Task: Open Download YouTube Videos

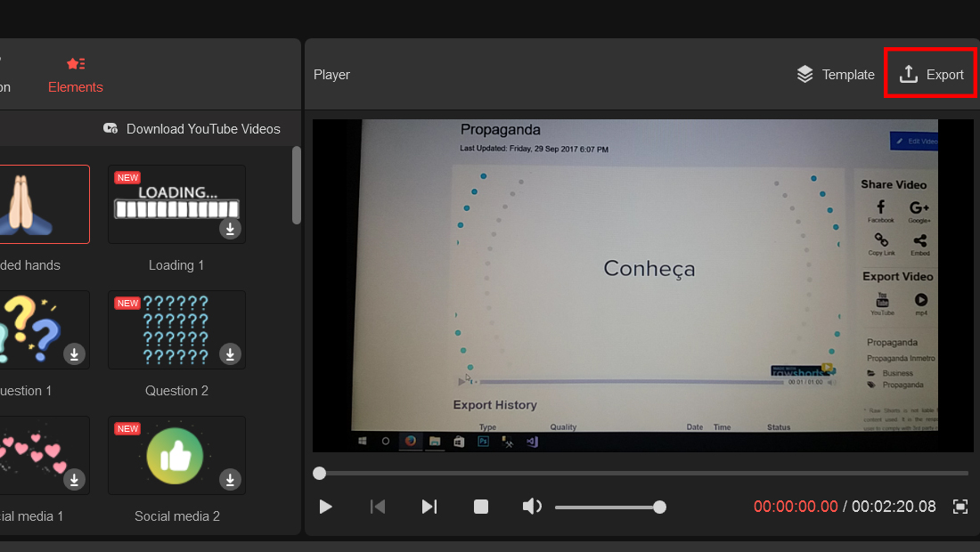Action: 192,128
